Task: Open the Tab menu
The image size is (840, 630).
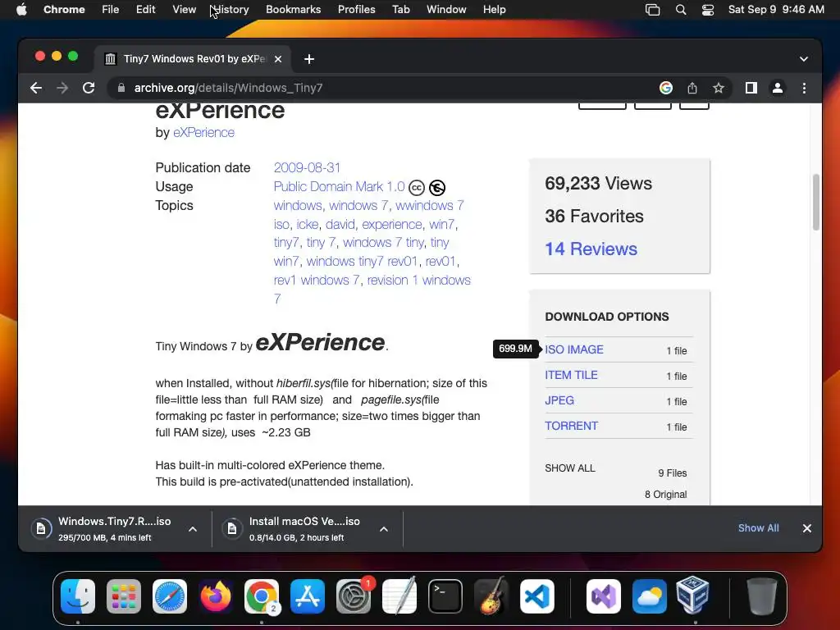Action: 400,10
